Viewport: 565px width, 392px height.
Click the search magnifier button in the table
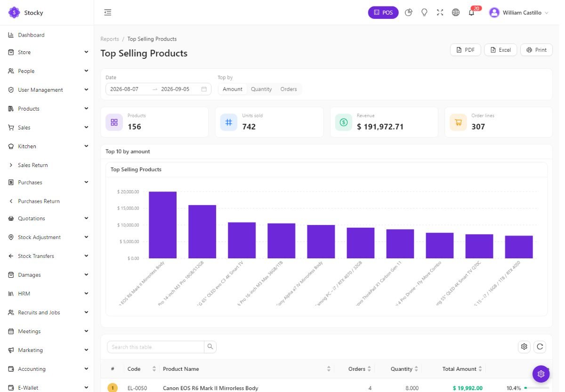210,347
